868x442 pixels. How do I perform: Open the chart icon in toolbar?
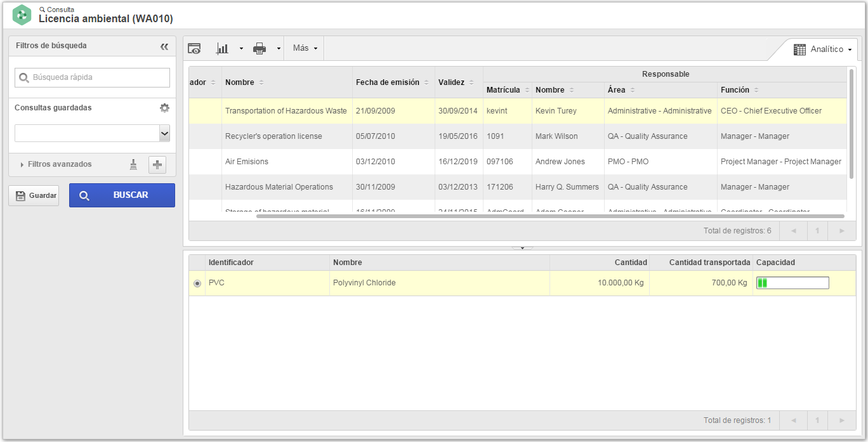pyautogui.click(x=222, y=48)
